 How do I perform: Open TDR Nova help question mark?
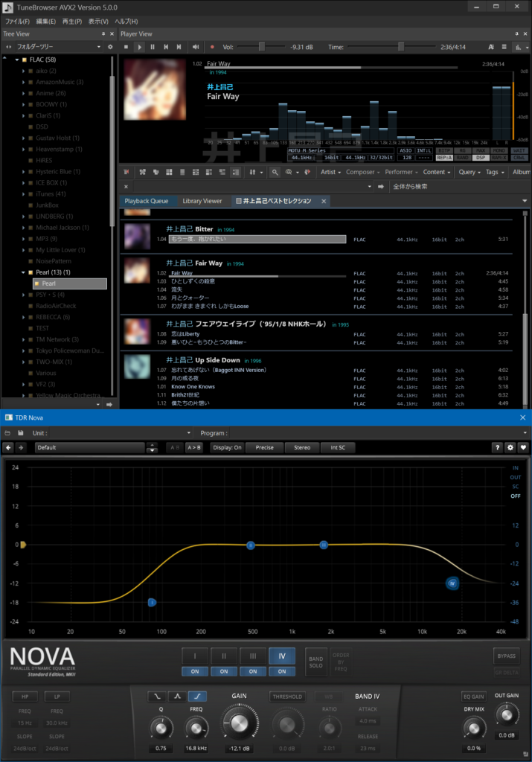[x=497, y=447]
